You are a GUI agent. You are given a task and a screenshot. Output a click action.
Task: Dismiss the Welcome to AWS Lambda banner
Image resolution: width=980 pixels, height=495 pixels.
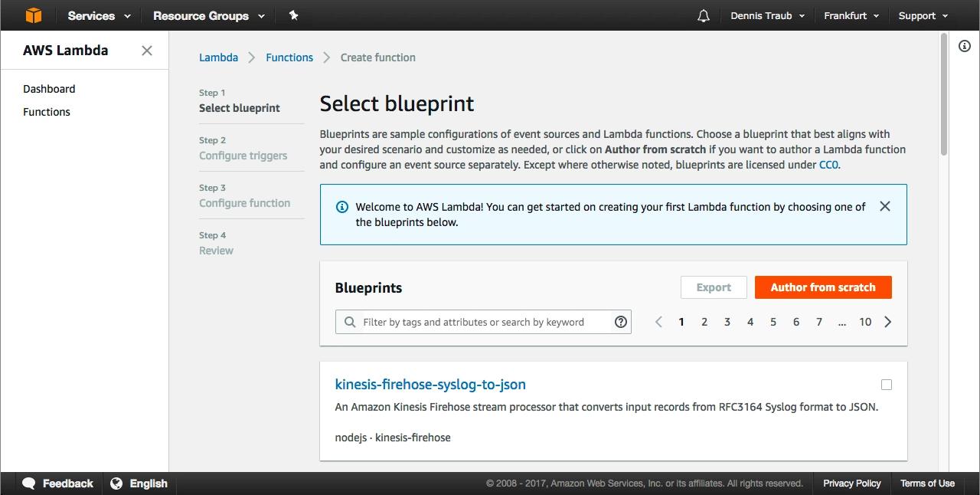pyautogui.click(x=884, y=206)
